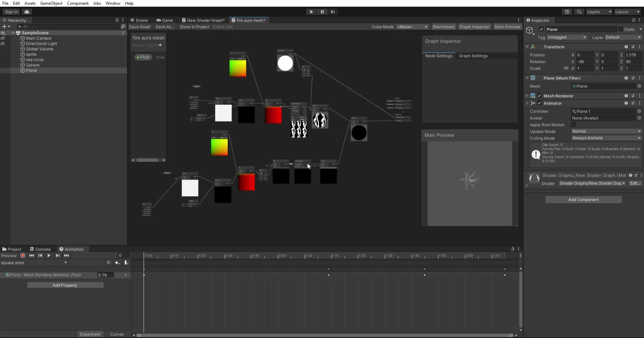Open the Undo History icon

(x=567, y=12)
